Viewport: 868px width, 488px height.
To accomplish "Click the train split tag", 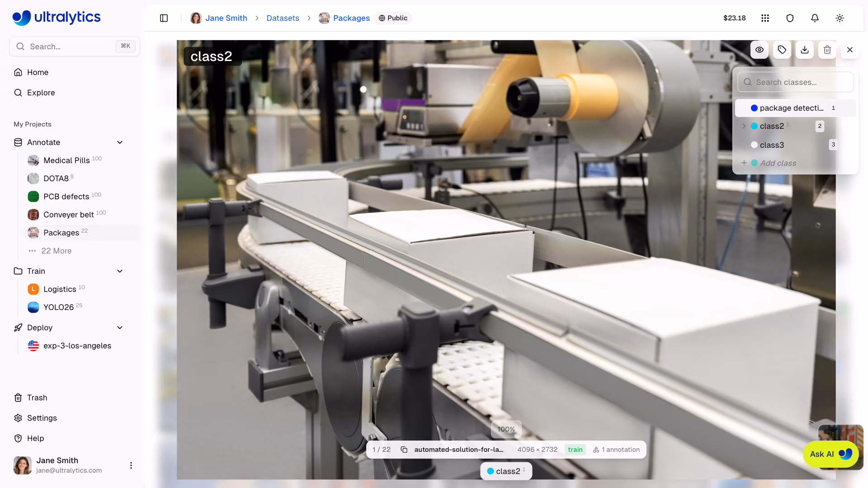I will pos(575,450).
